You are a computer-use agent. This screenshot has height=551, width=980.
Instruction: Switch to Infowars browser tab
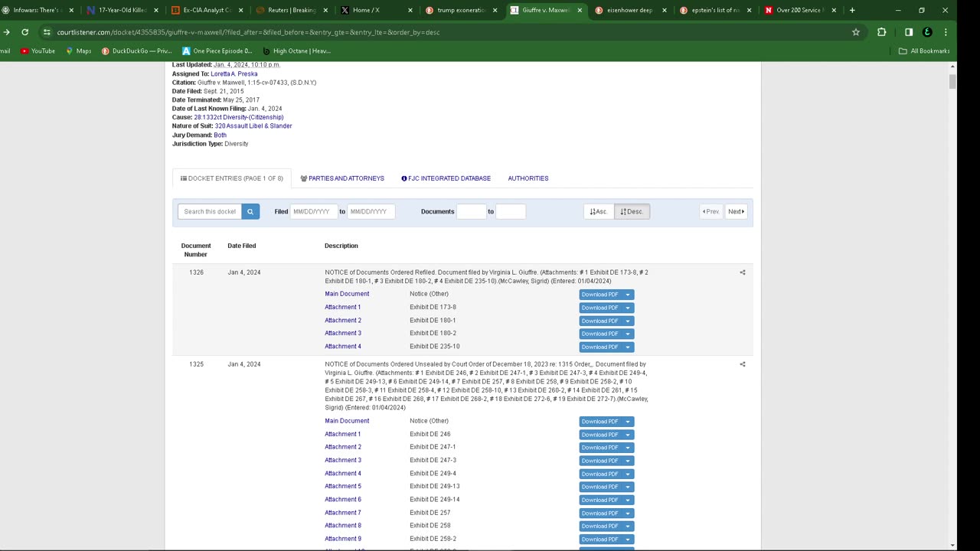36,10
